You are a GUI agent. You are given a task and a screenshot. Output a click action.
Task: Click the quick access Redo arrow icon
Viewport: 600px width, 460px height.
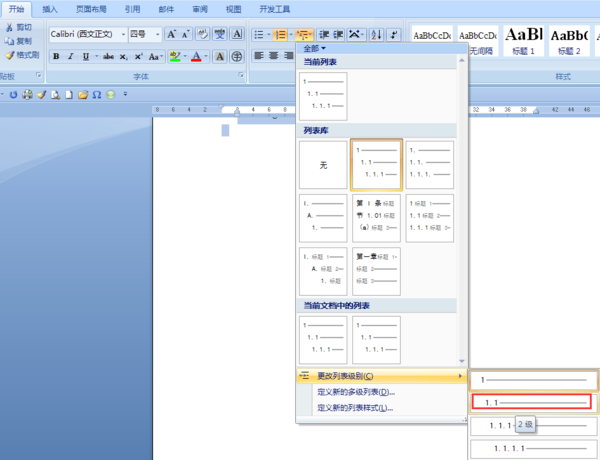pos(13,95)
